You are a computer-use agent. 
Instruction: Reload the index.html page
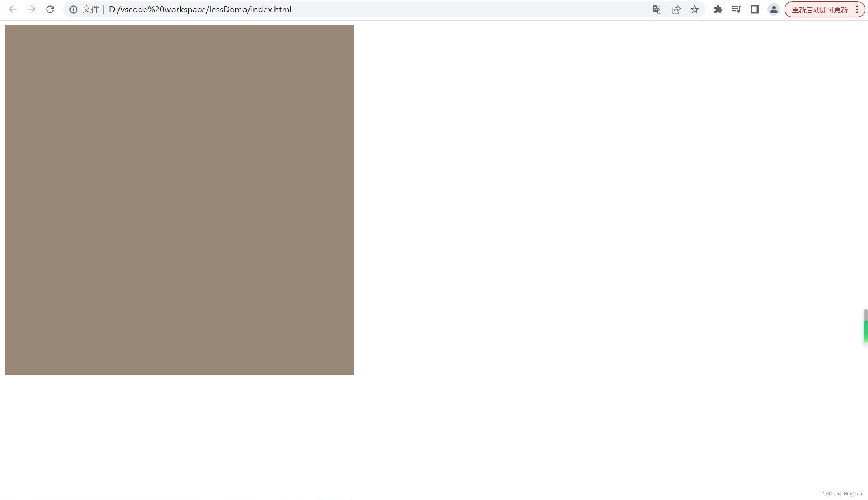click(50, 9)
